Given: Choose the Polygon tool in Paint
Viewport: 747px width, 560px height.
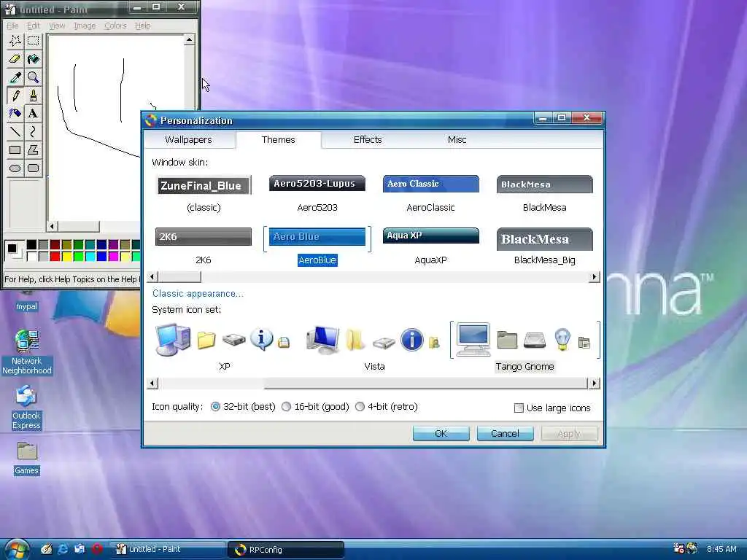Looking at the screenshot, I should 34,150.
